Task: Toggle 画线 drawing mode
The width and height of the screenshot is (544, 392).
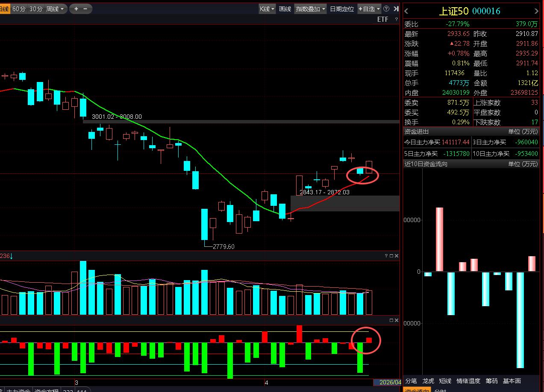Action: pos(285,9)
